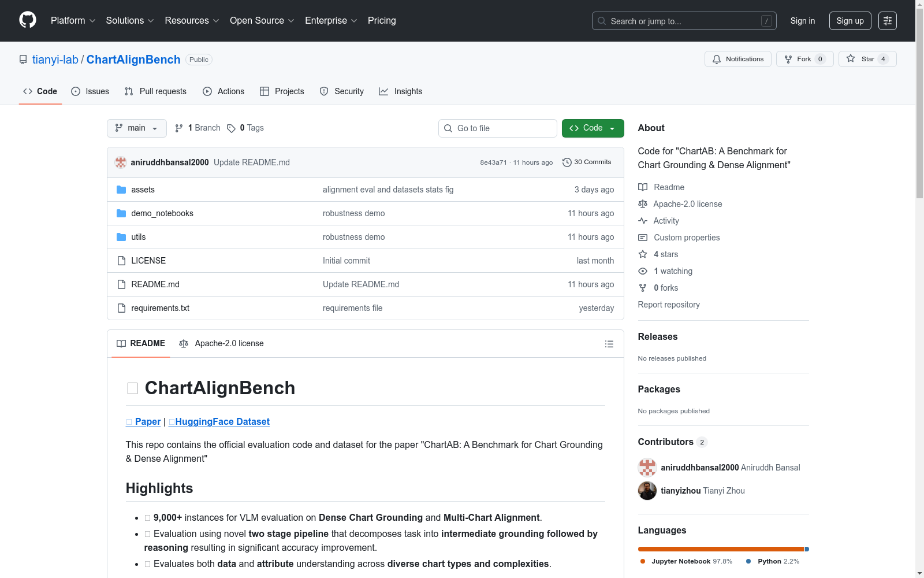This screenshot has height=578, width=924.
Task: Click the Sign up button
Action: click(850, 21)
